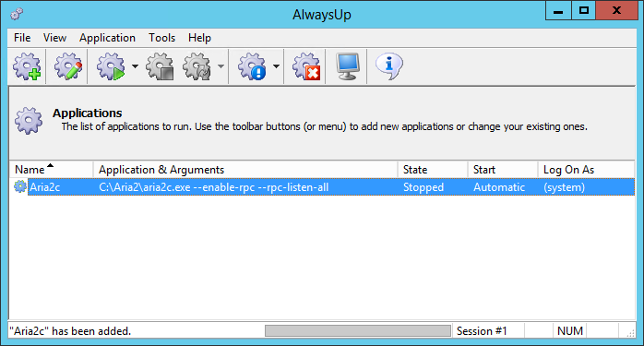Click the aria2c.exe command line cell

213,187
